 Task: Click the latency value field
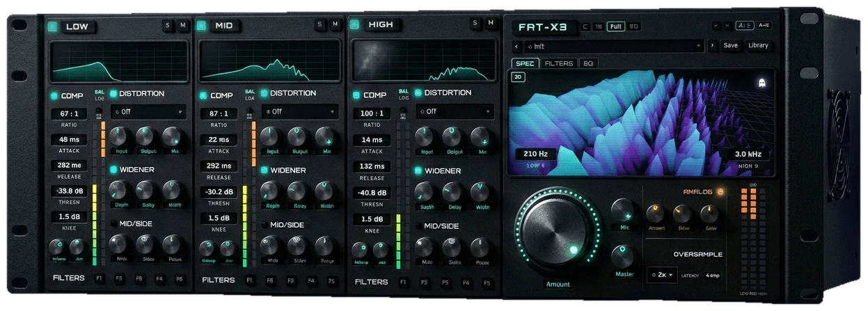click(x=711, y=276)
